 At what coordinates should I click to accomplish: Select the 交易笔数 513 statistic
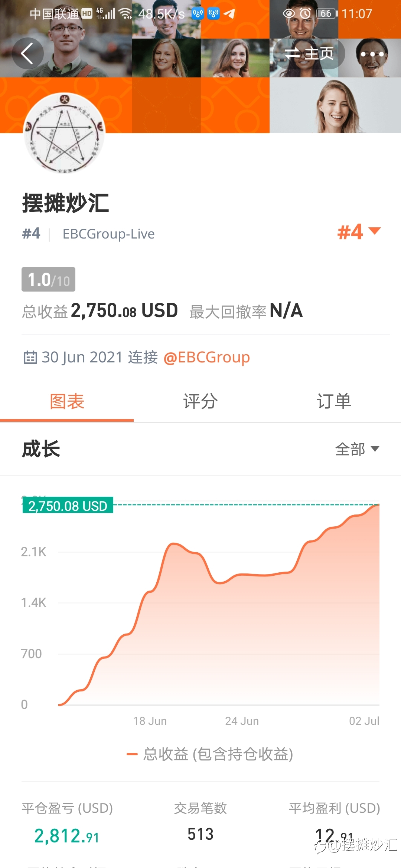[200, 822]
